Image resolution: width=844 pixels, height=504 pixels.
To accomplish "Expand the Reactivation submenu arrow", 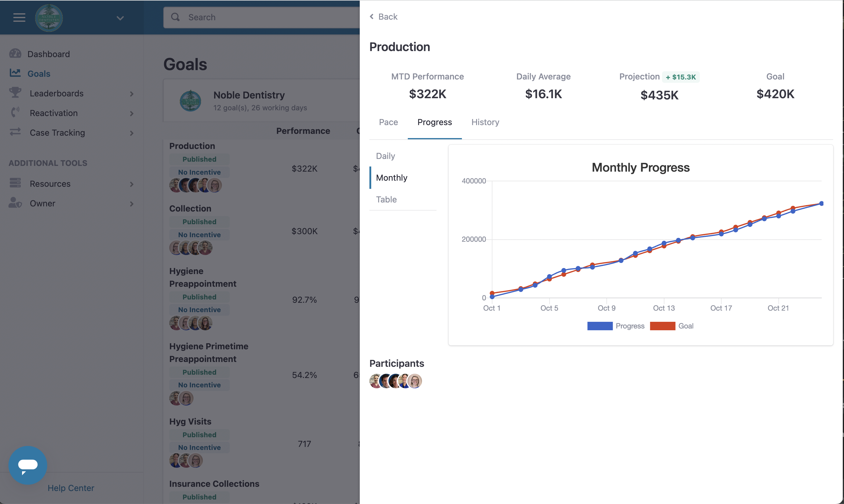I will 132,113.
